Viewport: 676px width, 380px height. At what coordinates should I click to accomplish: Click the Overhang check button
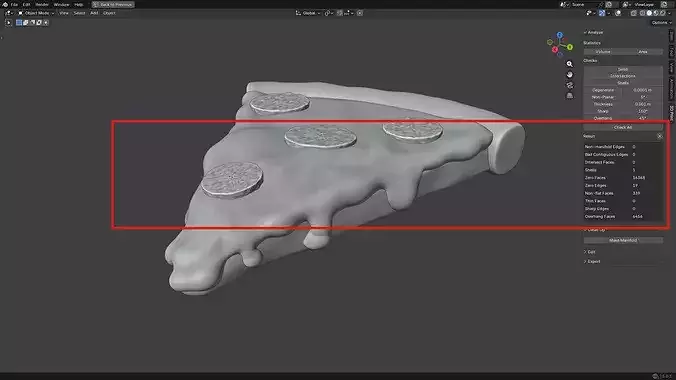click(603, 118)
